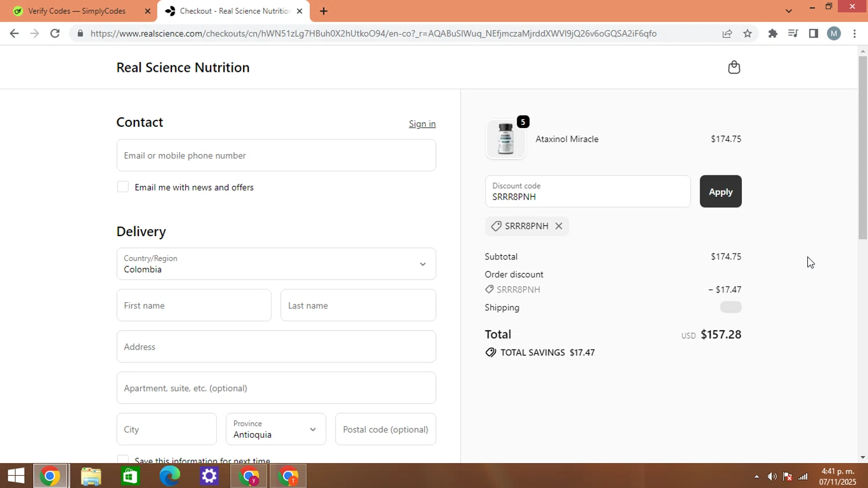The image size is (868, 488).
Task: Switch to the Checkout Real Science Nutrition tab
Action: point(234,11)
